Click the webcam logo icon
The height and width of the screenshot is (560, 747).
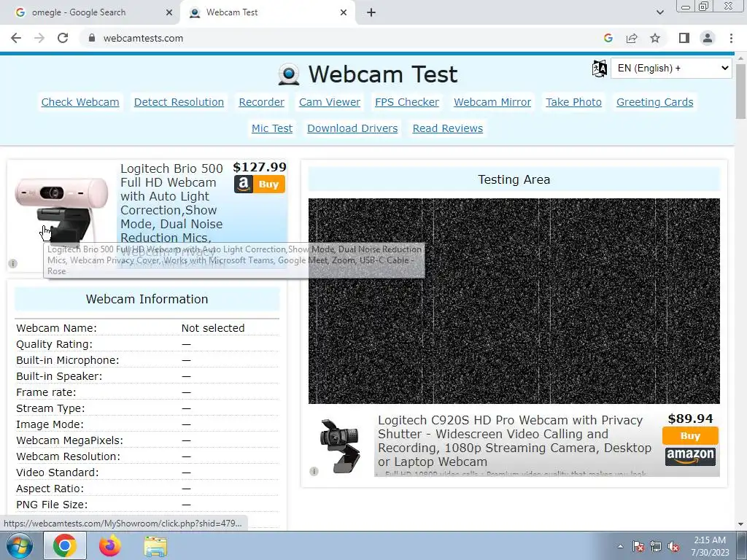click(x=289, y=75)
